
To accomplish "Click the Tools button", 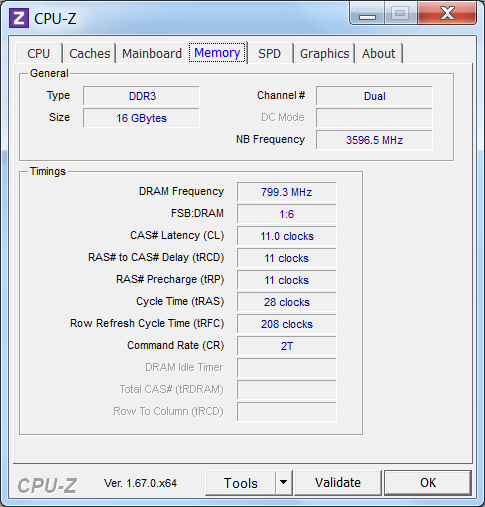I will pyautogui.click(x=240, y=483).
